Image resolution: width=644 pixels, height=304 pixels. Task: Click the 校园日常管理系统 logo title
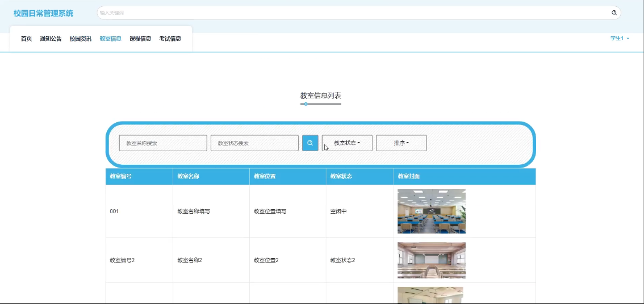44,13
